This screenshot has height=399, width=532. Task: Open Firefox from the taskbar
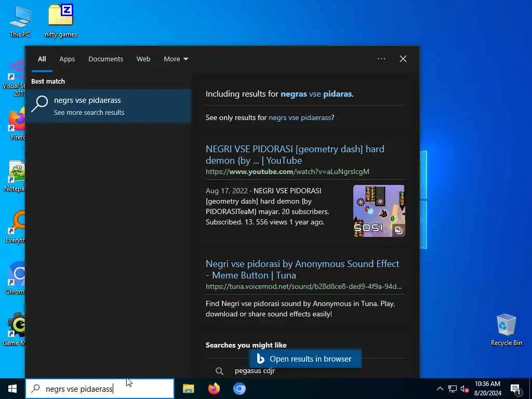point(214,389)
